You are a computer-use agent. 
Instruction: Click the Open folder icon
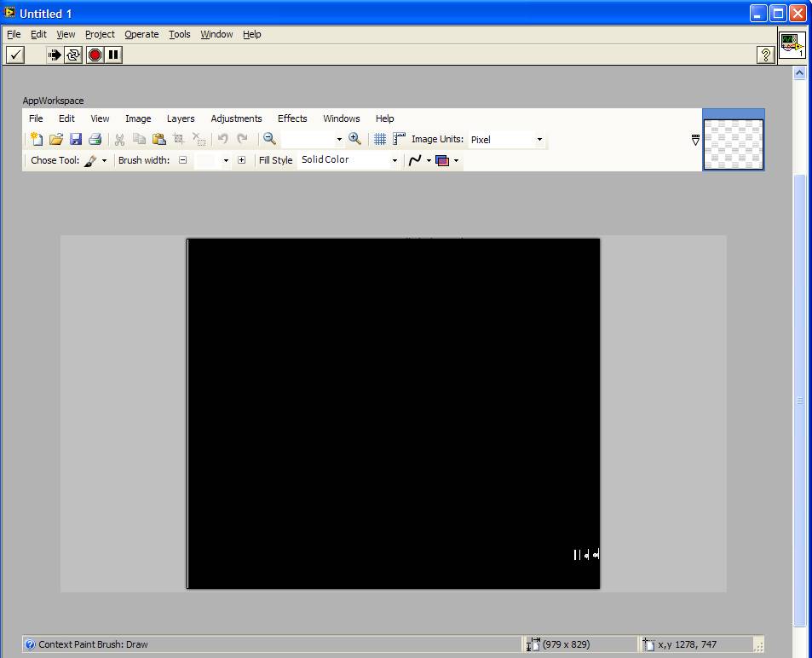(56, 139)
